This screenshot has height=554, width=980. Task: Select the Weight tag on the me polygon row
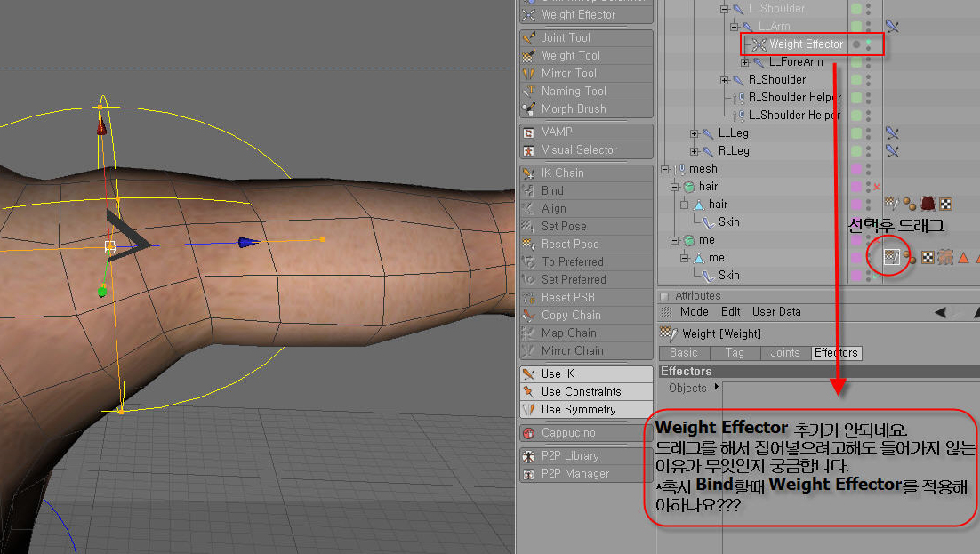(x=892, y=257)
